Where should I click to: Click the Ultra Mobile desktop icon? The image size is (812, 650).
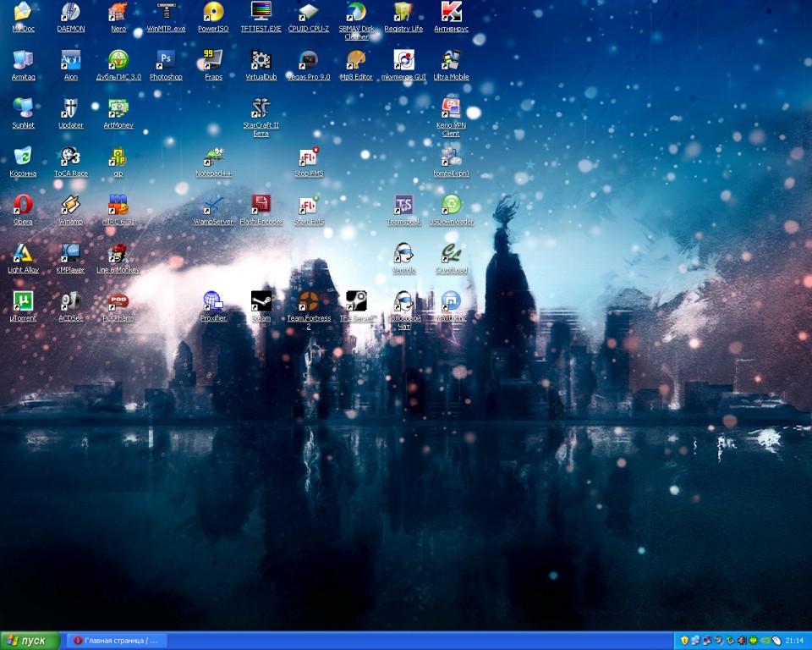coord(451,60)
